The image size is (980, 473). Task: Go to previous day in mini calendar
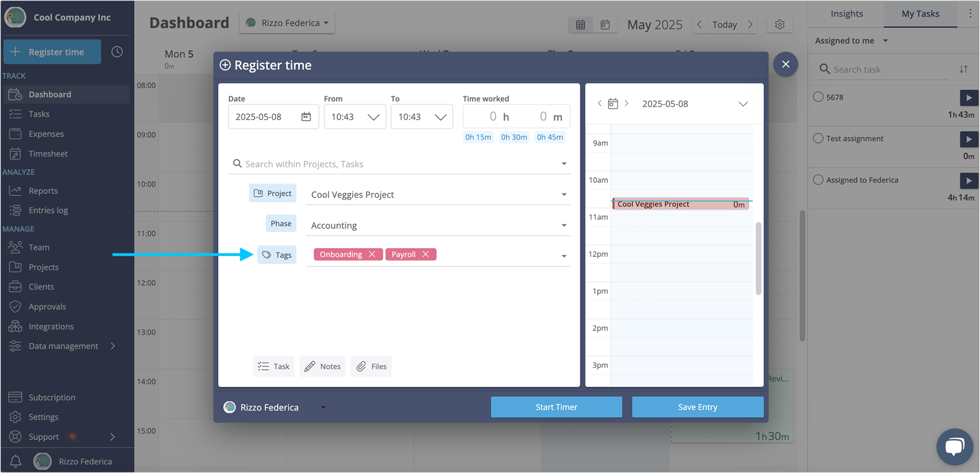point(599,103)
